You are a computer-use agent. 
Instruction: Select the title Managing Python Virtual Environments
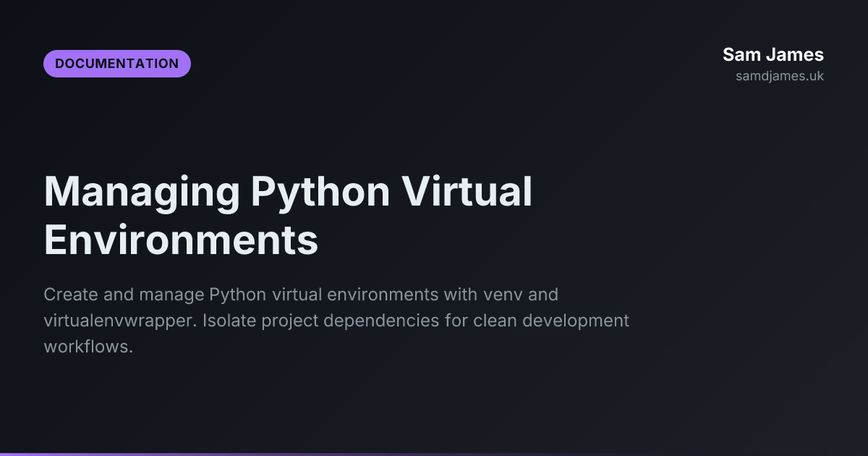[288, 216]
